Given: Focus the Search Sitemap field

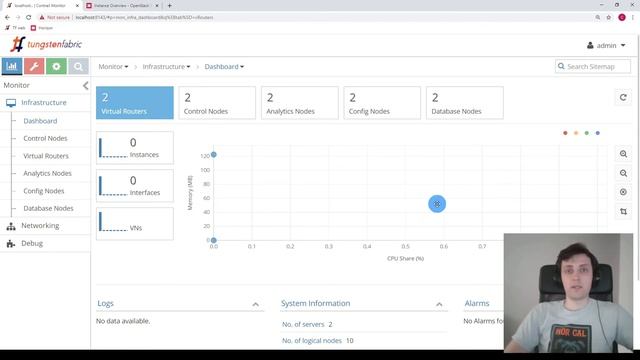Looking at the screenshot, I should click(593, 67).
